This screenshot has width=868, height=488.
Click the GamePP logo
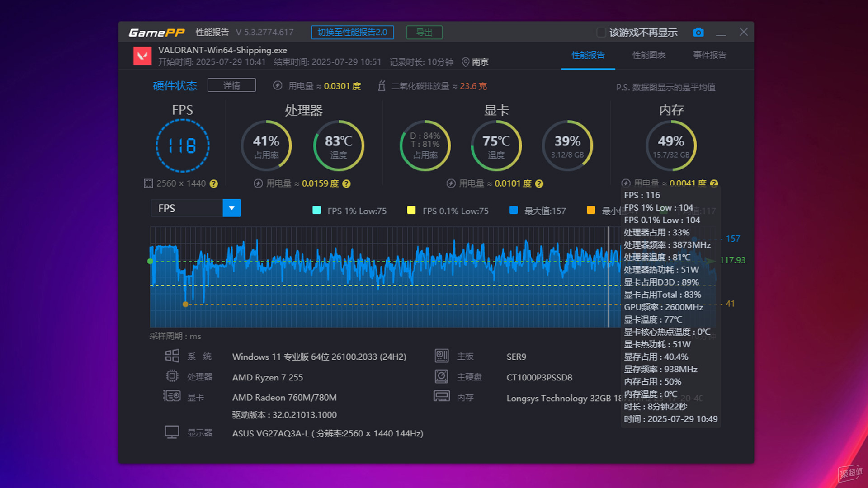point(156,33)
